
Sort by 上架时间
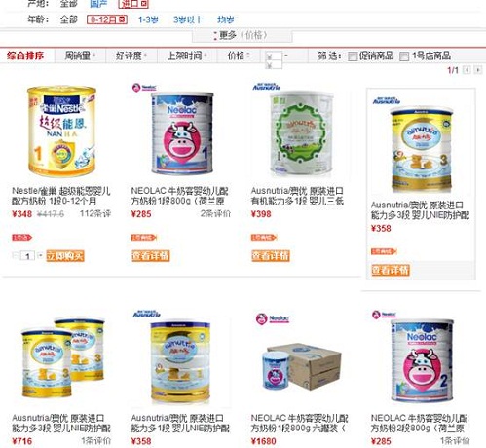point(187,56)
